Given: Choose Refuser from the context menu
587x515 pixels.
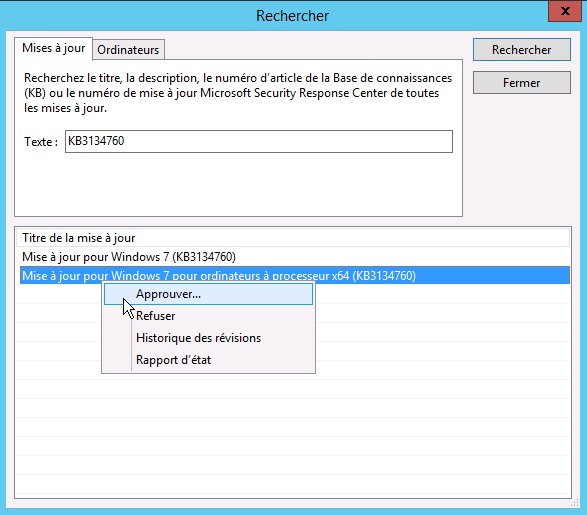Looking at the screenshot, I should point(208,316).
